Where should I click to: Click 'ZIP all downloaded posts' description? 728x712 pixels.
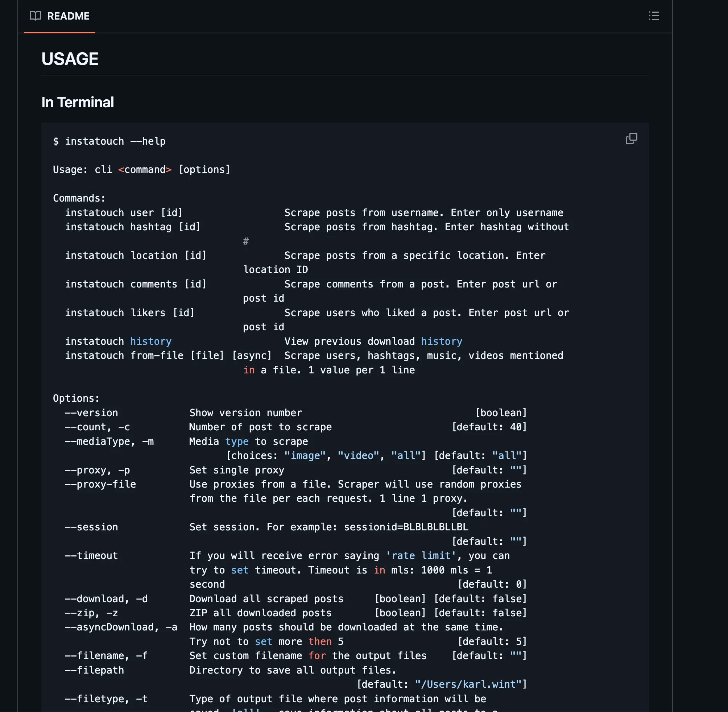(x=261, y=613)
